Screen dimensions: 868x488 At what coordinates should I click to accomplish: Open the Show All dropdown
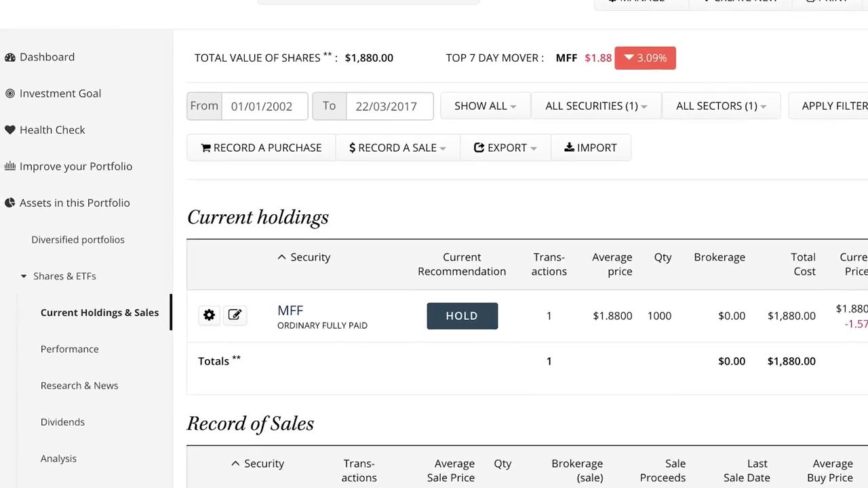(485, 106)
